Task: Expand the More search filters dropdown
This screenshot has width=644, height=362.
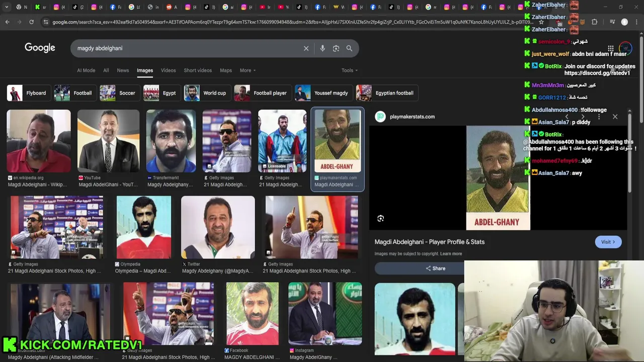Action: 248,70
